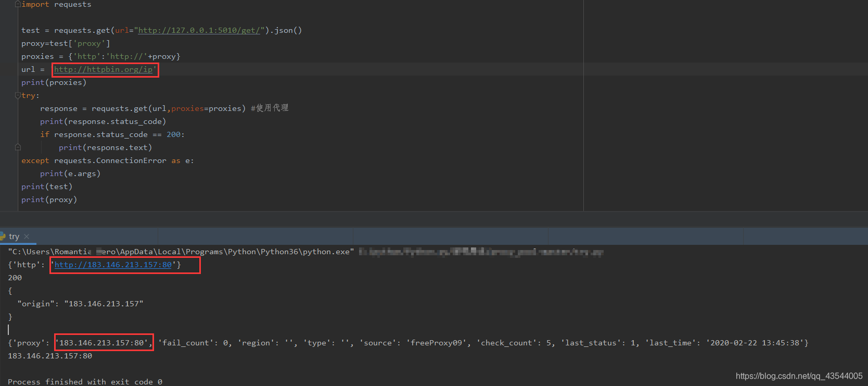Click the Python icon on try tab
868x386 pixels.
pos(3,236)
